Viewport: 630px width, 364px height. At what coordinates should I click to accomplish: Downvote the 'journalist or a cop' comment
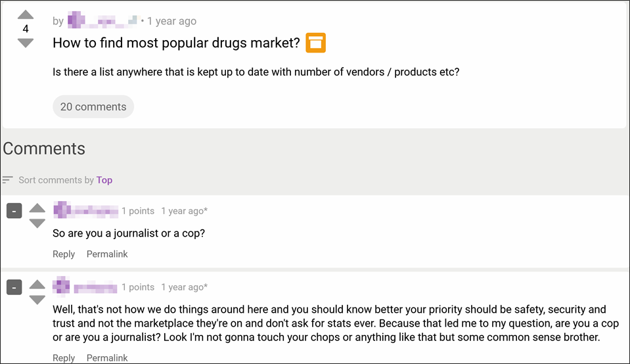click(x=37, y=223)
